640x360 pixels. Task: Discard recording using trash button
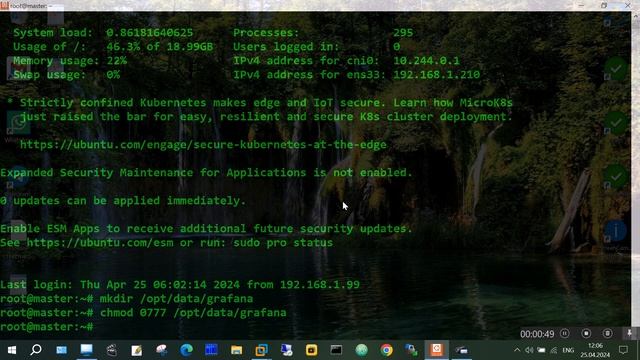click(607, 333)
